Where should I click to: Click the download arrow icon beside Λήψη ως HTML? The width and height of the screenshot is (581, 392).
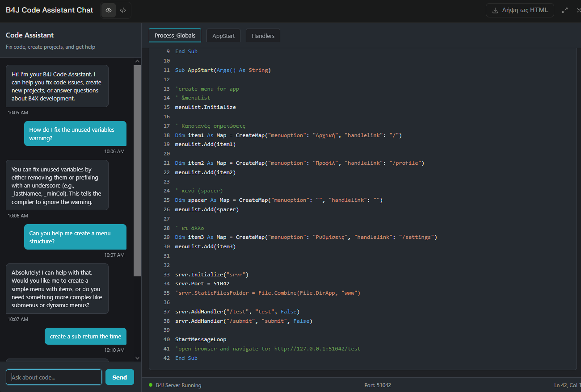tap(495, 10)
